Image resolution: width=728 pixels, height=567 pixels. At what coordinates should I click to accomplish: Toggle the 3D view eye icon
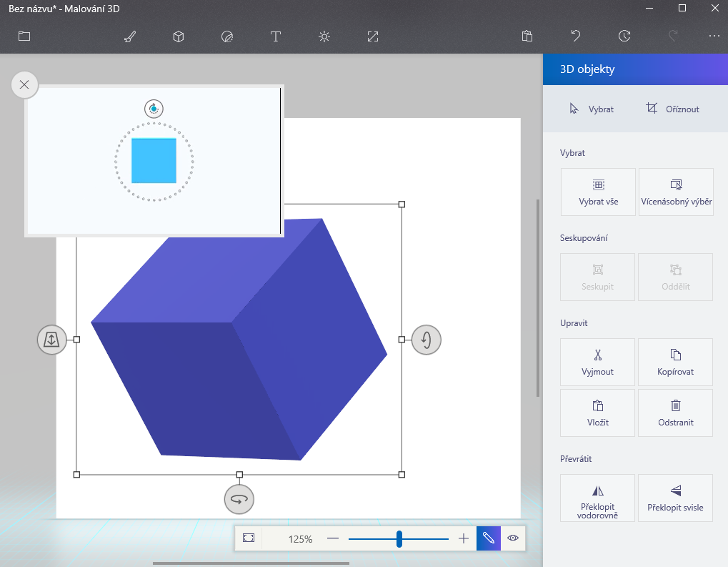tap(513, 538)
